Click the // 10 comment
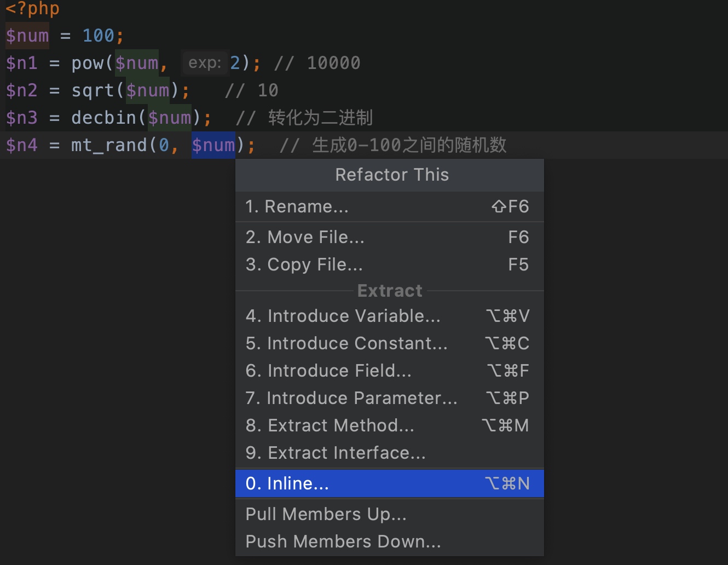Viewport: 728px width, 565px height. click(251, 90)
